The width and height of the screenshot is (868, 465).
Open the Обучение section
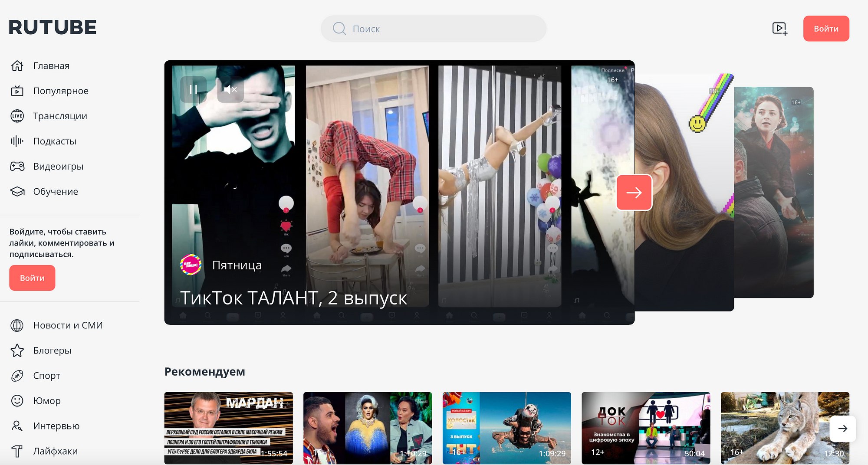click(x=56, y=191)
